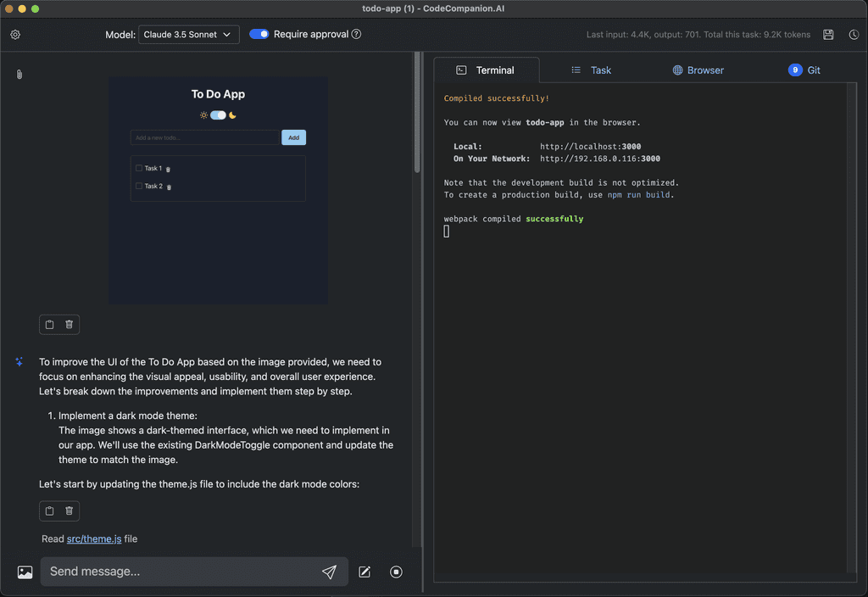
Task: Delete the screenshot with the trash icon
Action: pos(68,324)
